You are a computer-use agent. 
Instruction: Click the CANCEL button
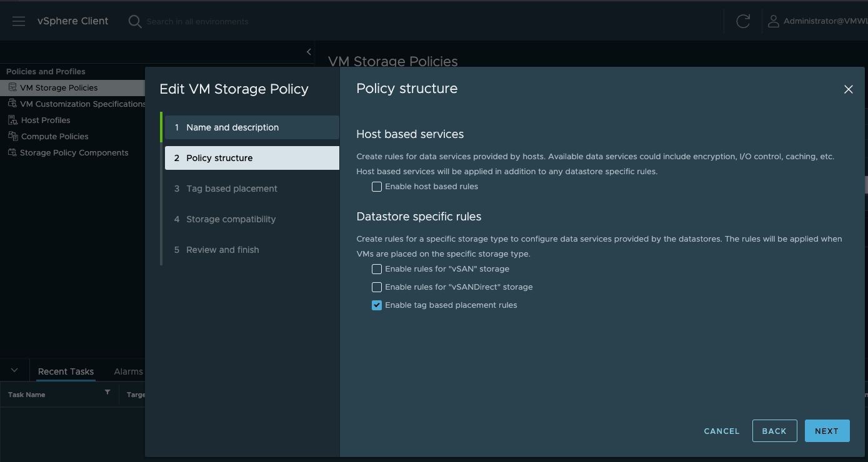pos(722,431)
